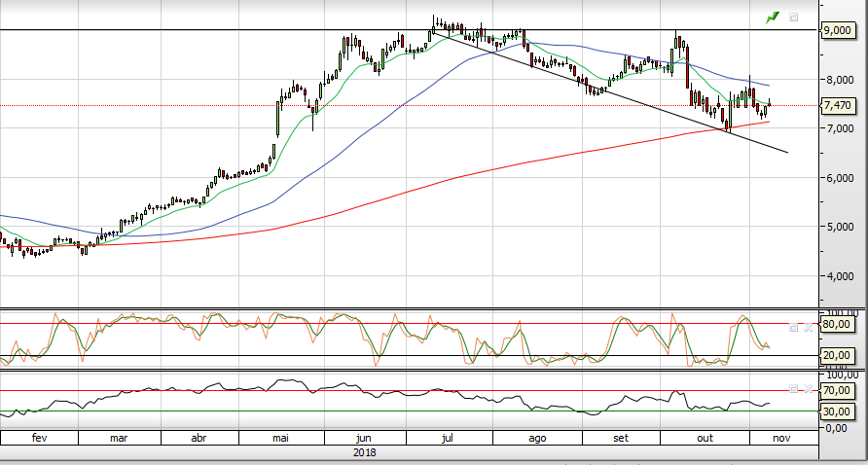868x465 pixels.
Task: Click the 'nov' month on the time axis
Action: (x=781, y=438)
